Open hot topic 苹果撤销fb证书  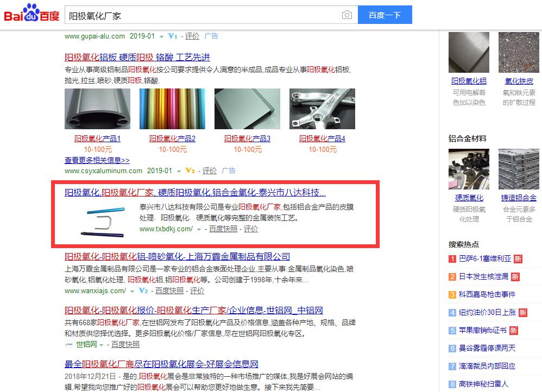[483, 331]
